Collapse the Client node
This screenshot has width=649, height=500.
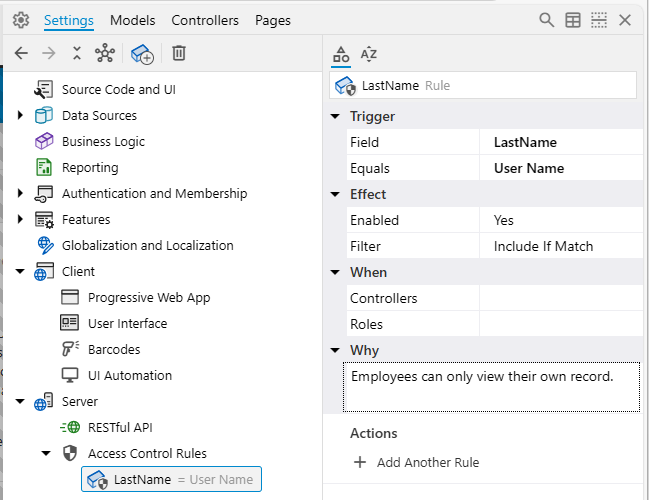[x=20, y=272]
